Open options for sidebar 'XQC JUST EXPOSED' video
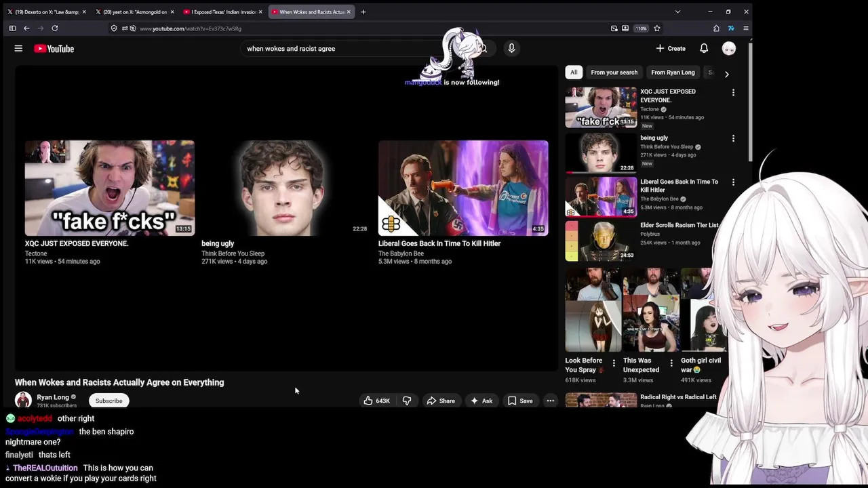The image size is (868, 488). [733, 93]
